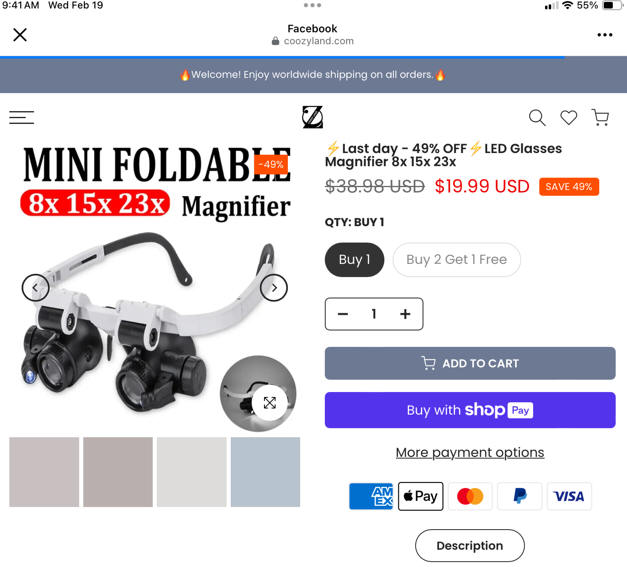Show next product image
Image resolution: width=627 pixels, height=567 pixels.
point(274,287)
